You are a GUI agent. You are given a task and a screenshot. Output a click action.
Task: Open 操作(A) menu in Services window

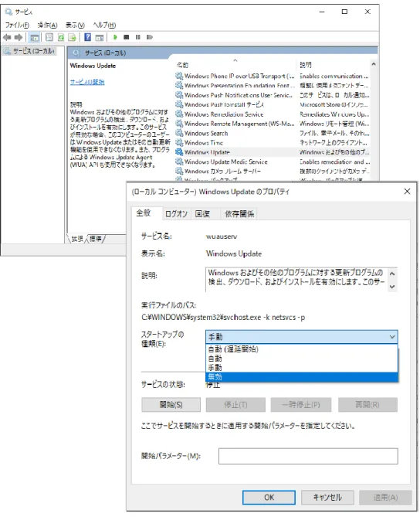(47, 25)
